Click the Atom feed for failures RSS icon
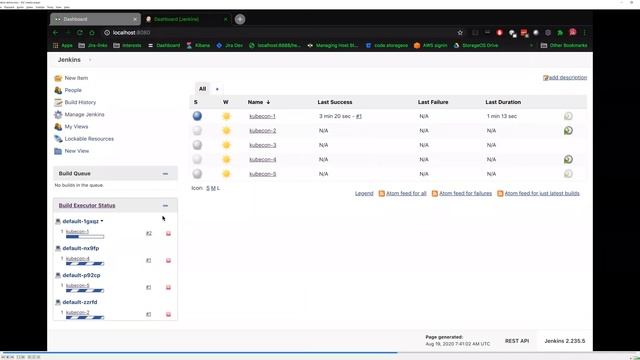Image resolution: width=640 pixels, height=360 pixels. 435,193
